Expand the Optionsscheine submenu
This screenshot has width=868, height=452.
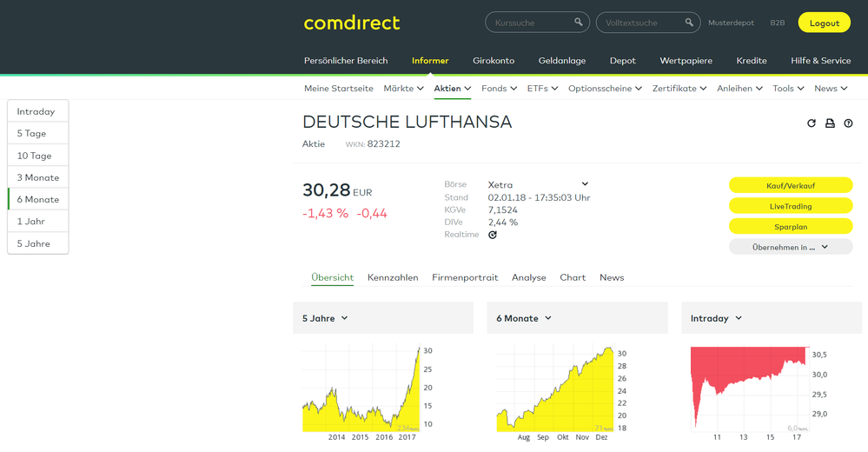[x=605, y=88]
